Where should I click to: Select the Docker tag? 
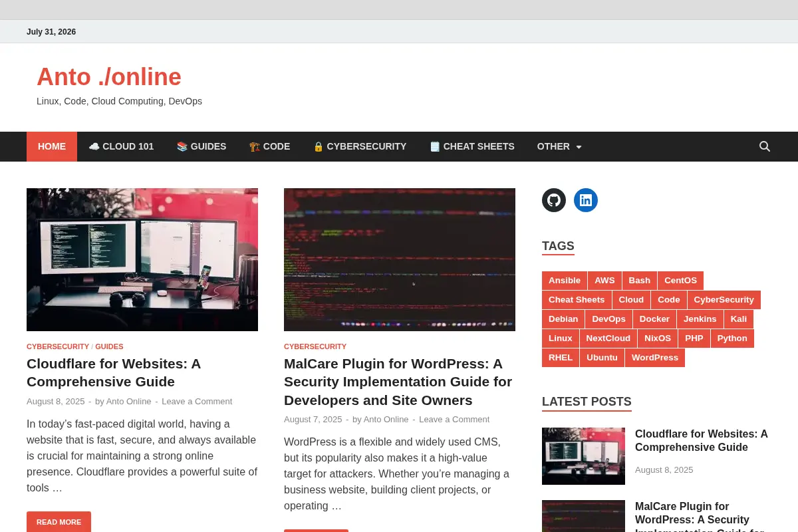click(x=654, y=319)
